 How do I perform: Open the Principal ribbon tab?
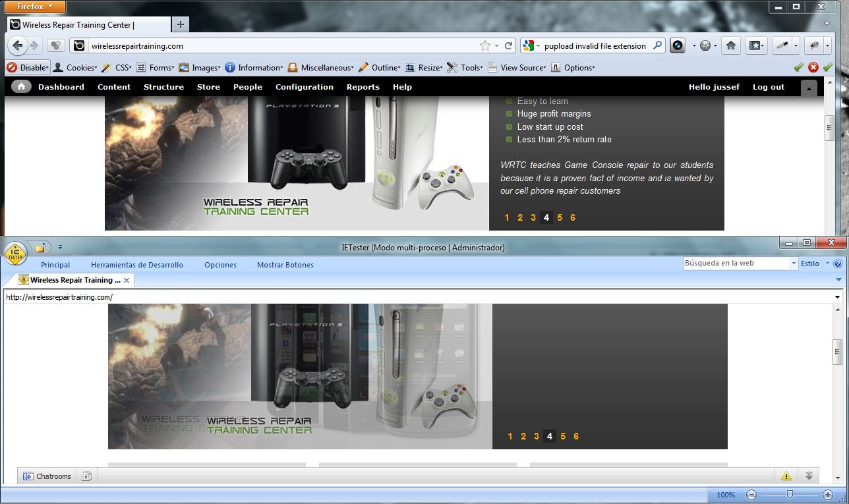[55, 265]
